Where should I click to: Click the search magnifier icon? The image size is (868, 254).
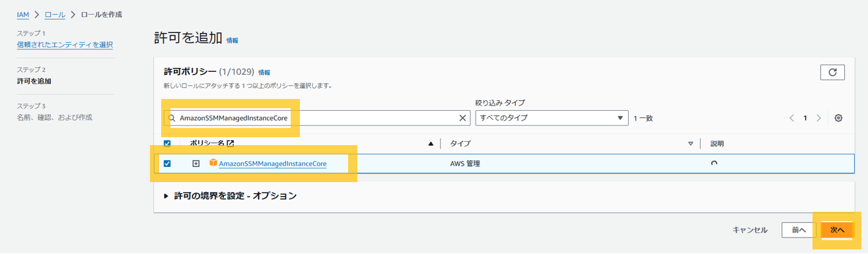[172, 118]
